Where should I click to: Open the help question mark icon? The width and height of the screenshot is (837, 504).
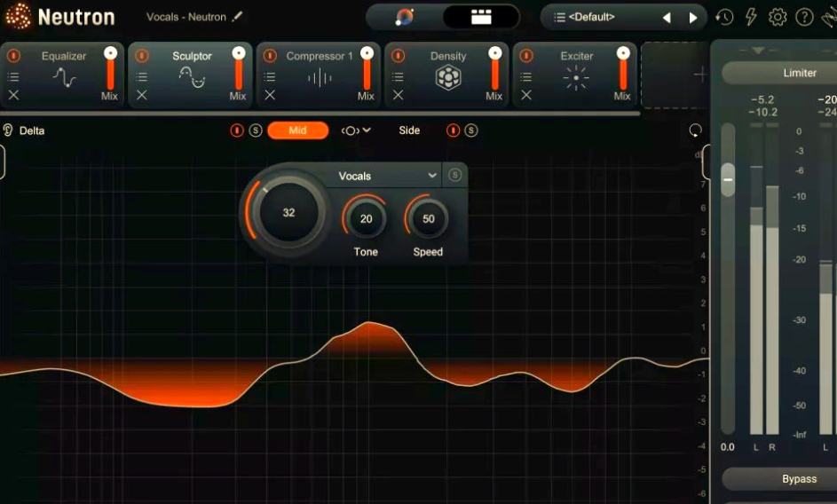[804, 18]
